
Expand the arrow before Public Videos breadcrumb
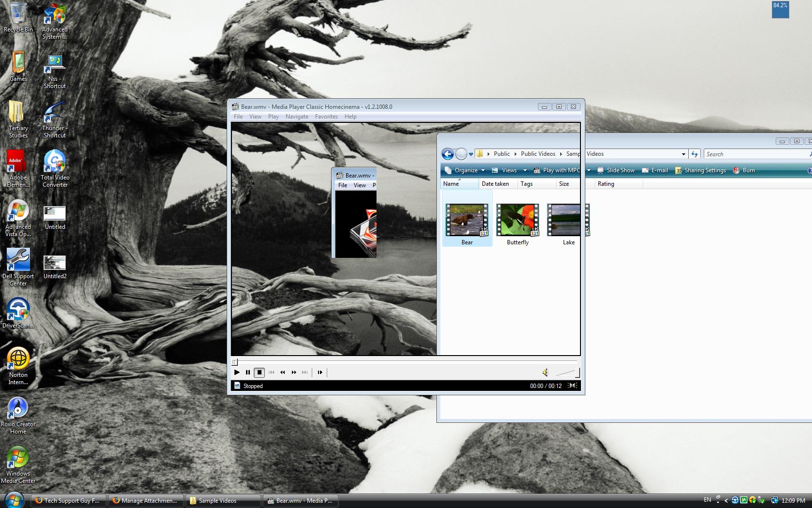[515, 154]
